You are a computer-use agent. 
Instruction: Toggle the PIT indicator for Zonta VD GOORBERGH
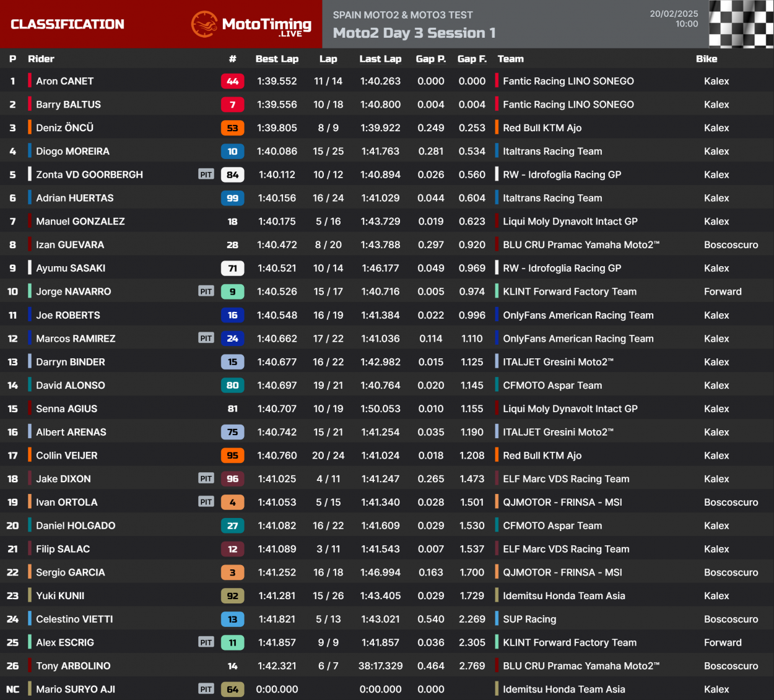pos(206,175)
